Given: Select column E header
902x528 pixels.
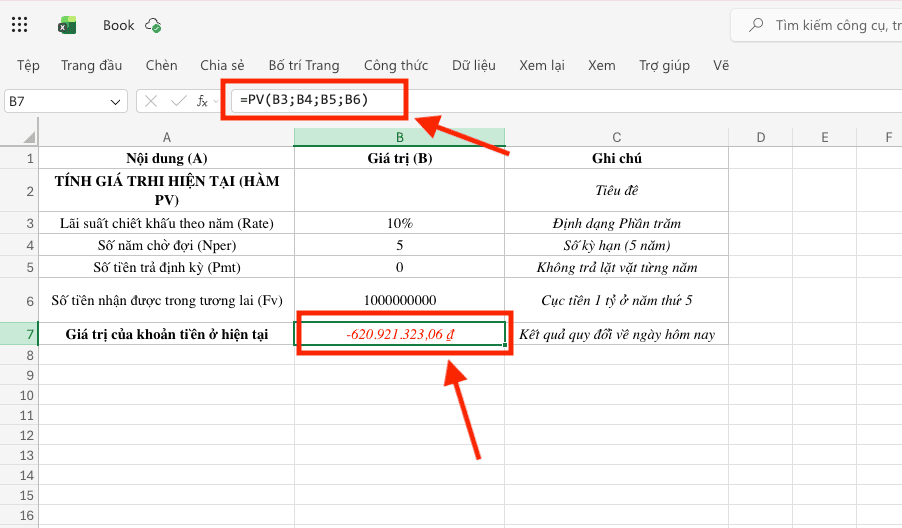Looking at the screenshot, I should click(x=824, y=137).
